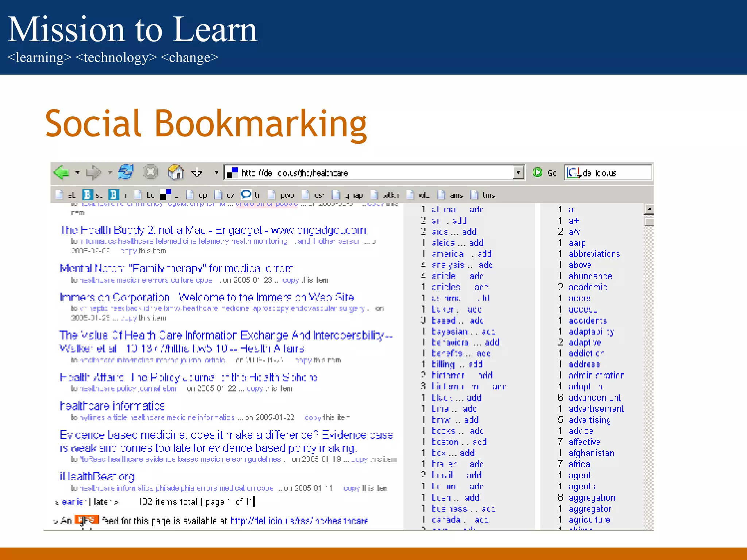The image size is (747, 560).
Task: Open the 'healthcare informatics' bookmark link
Action: [x=112, y=406]
